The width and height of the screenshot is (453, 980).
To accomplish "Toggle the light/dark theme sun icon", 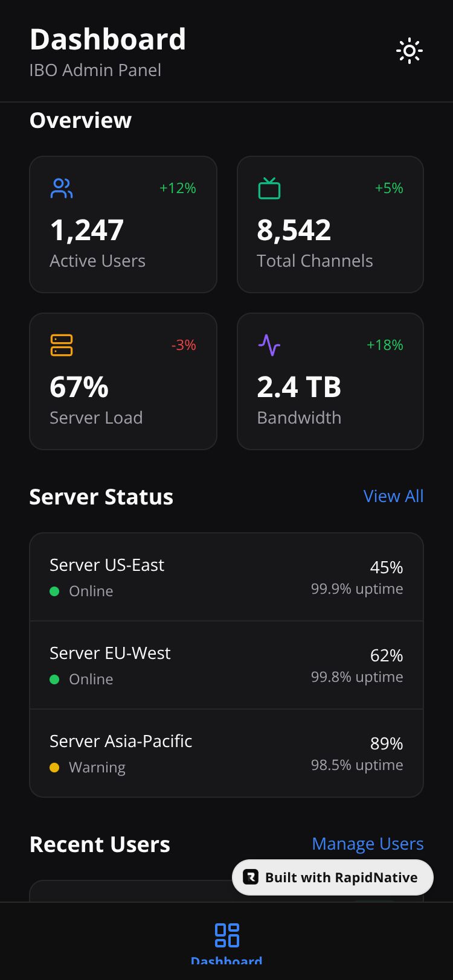I will click(410, 51).
